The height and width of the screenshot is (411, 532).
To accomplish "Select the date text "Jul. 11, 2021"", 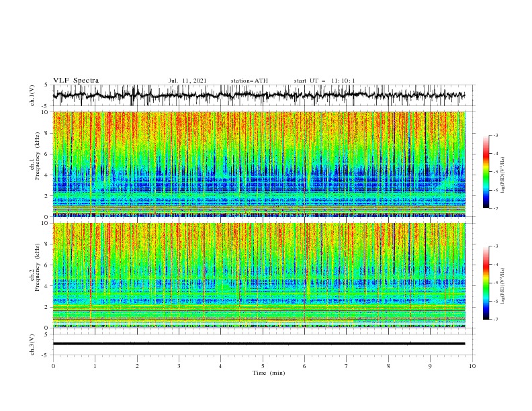I will point(187,81).
